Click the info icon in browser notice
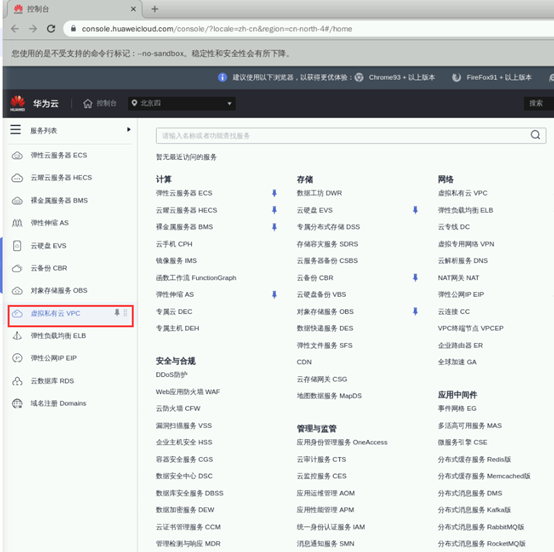This screenshot has width=554, height=552. (222, 77)
